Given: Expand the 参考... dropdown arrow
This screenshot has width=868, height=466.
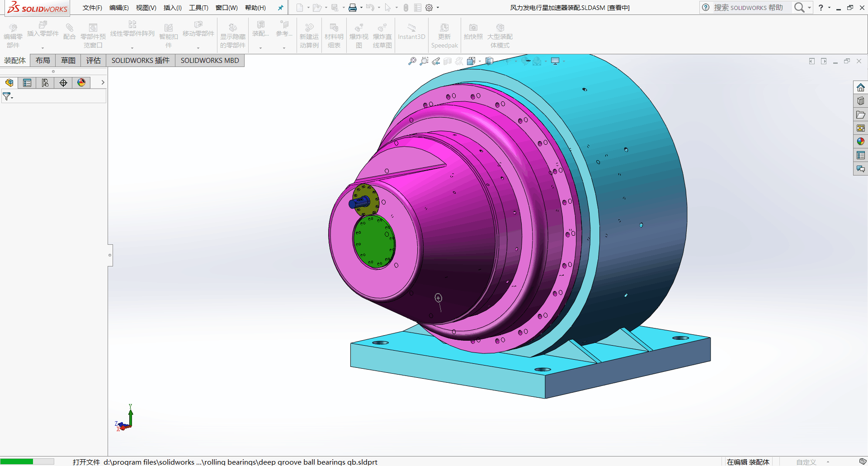Looking at the screenshot, I should [x=284, y=48].
